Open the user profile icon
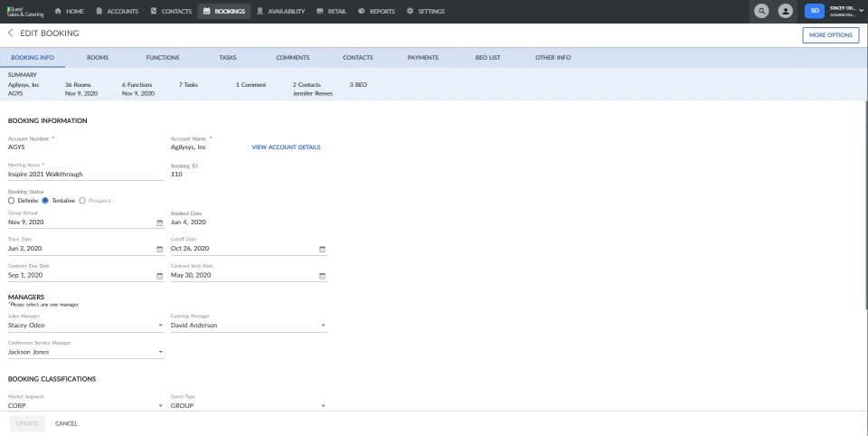 tap(785, 11)
